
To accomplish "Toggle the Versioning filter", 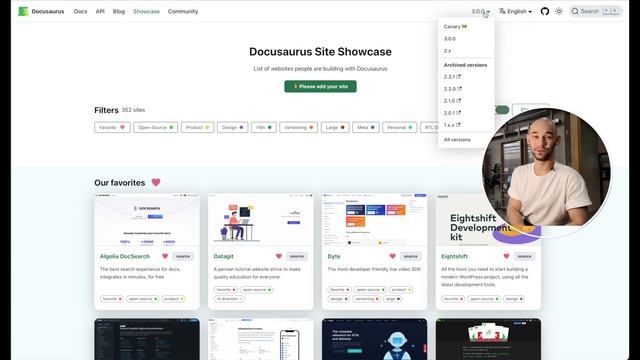I will coord(299,127).
